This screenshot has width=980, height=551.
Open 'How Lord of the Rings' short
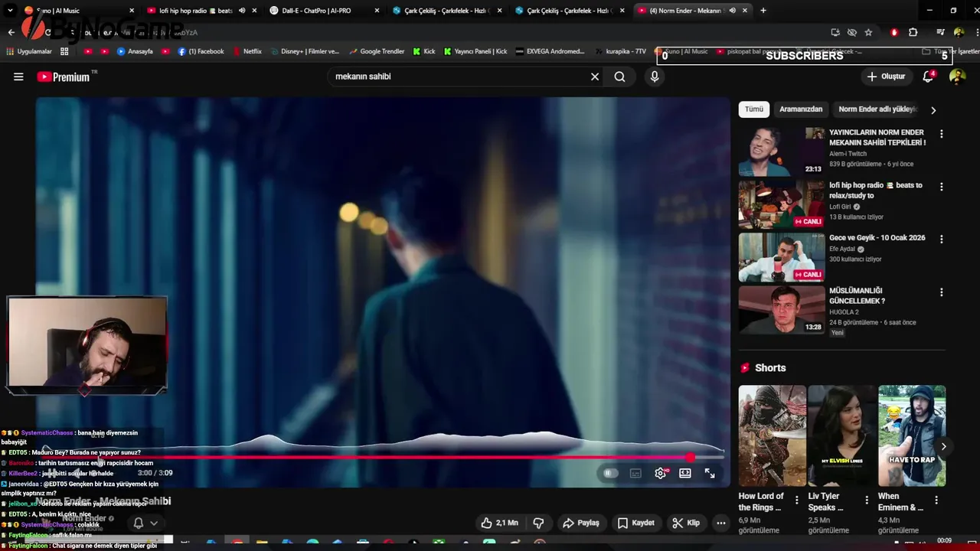(772, 435)
